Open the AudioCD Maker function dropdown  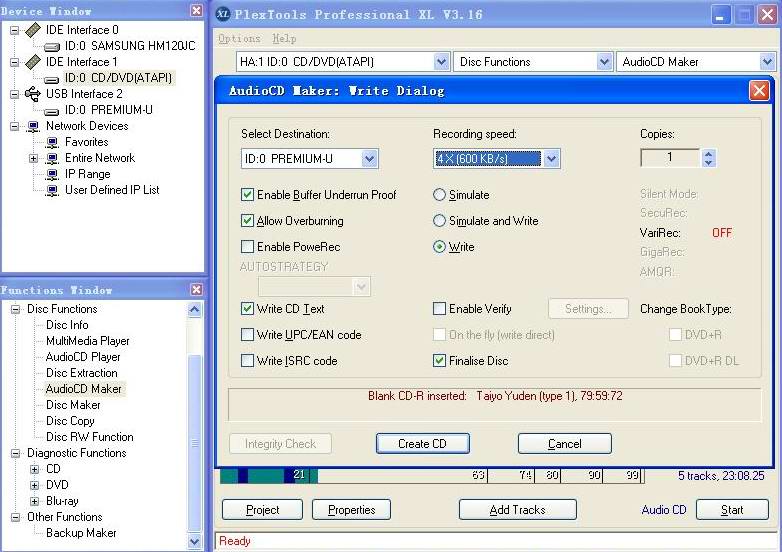767,62
